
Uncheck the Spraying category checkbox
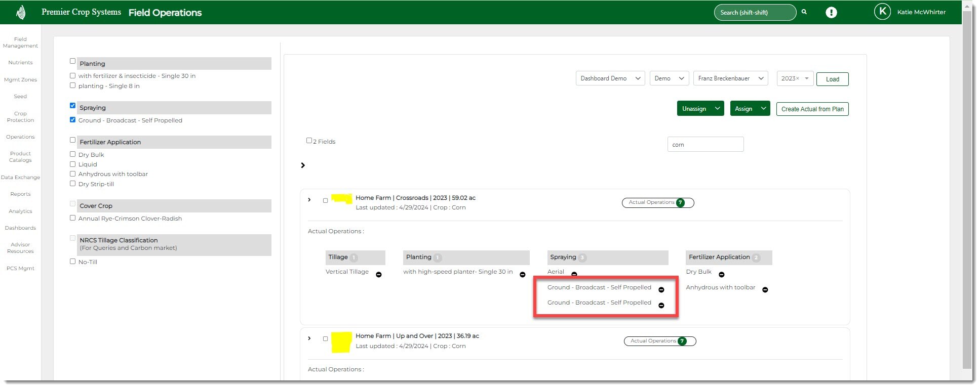pyautogui.click(x=72, y=106)
